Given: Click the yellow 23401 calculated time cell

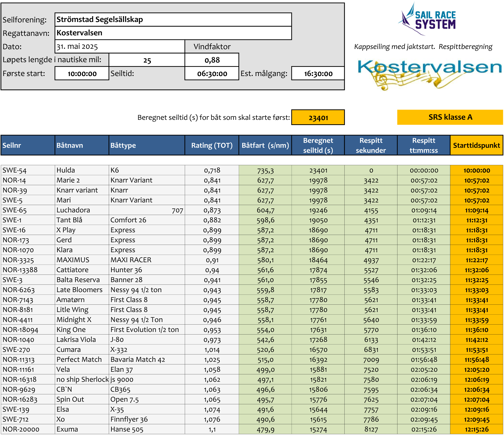Looking at the screenshot, I should 318,117.
